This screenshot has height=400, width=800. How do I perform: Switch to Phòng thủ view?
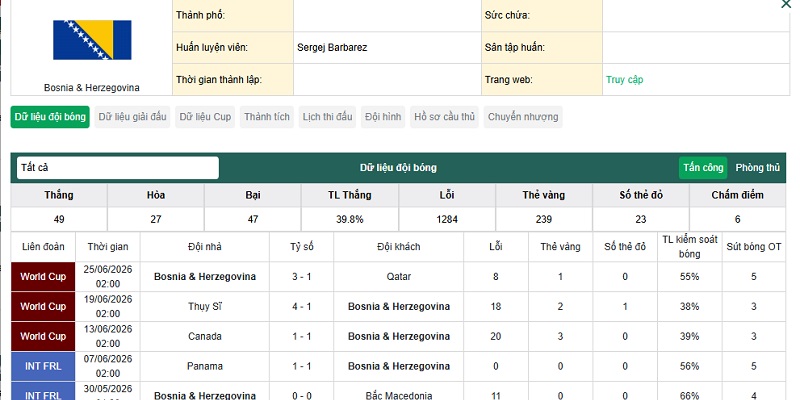pos(758,168)
